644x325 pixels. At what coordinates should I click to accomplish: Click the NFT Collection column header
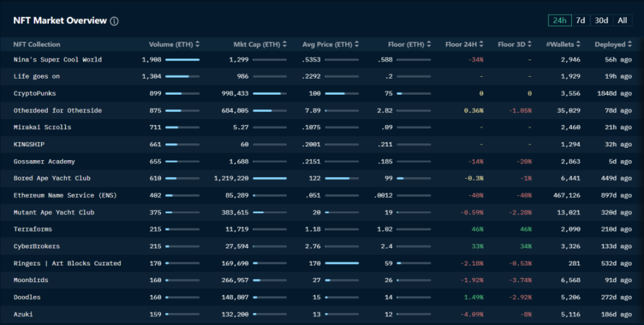coord(36,44)
